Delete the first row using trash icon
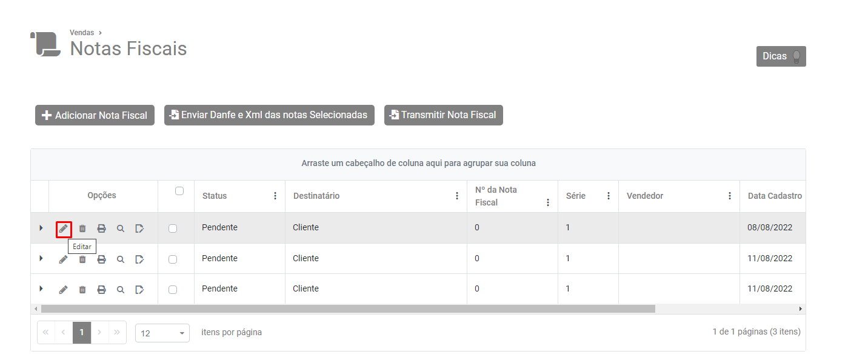The width and height of the screenshot is (868, 360). click(82, 228)
